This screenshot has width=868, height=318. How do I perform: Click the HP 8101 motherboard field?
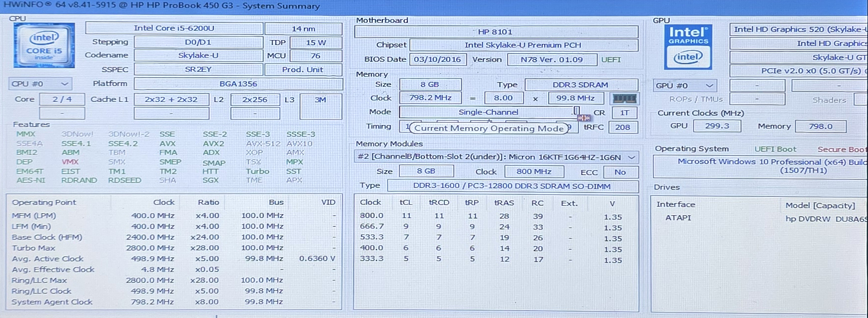496,32
